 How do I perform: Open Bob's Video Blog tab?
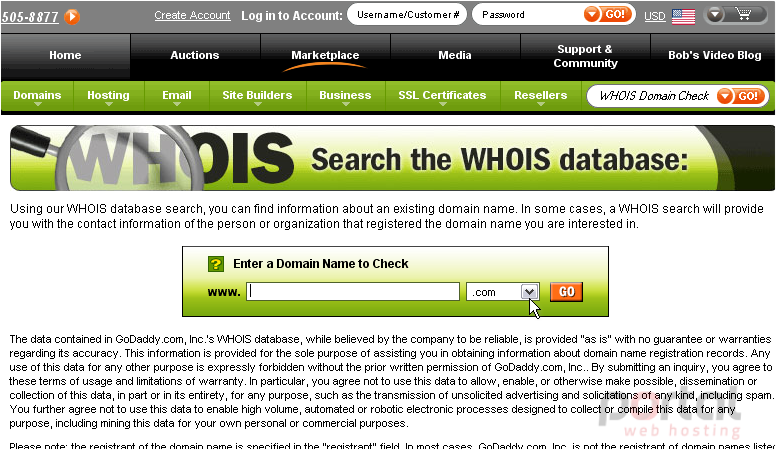[714, 55]
